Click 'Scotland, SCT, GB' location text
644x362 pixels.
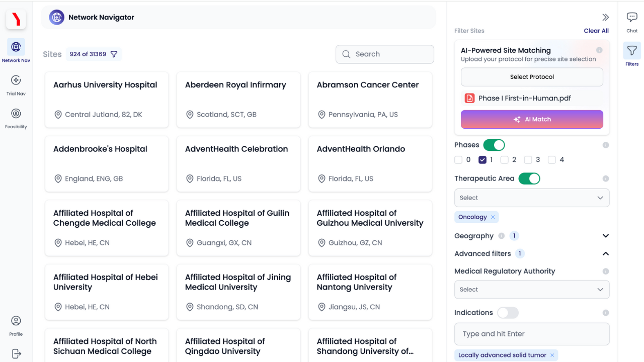(226, 115)
